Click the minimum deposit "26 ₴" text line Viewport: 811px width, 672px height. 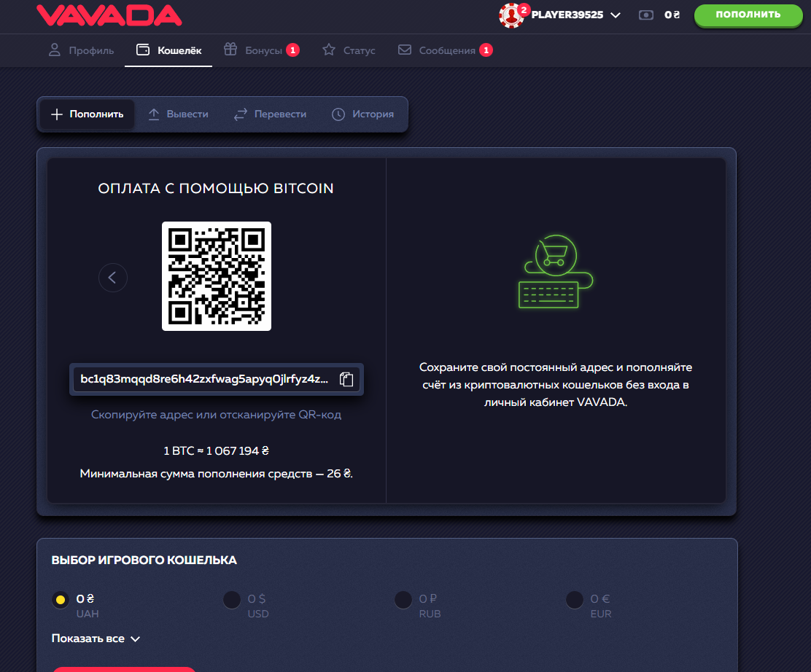(216, 474)
